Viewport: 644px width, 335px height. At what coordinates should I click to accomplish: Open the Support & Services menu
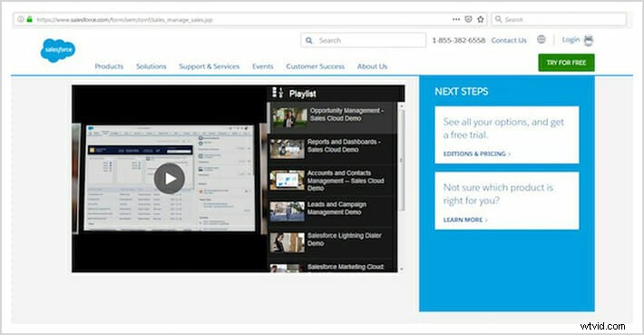coord(209,66)
